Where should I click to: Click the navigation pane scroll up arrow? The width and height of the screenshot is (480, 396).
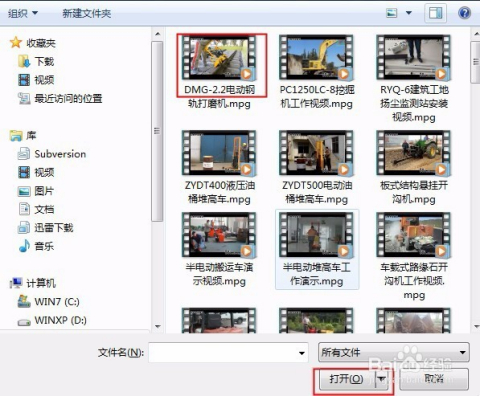pos(158,34)
